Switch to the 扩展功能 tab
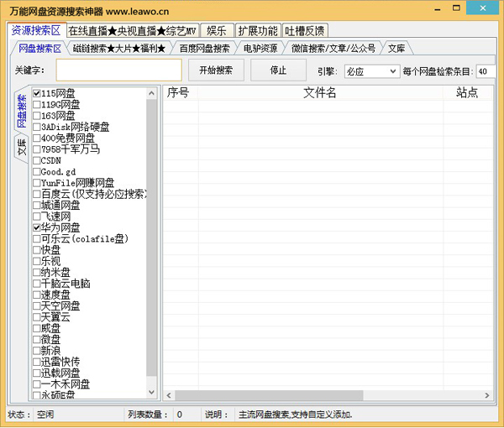The width and height of the screenshot is (504, 428). tap(258, 31)
